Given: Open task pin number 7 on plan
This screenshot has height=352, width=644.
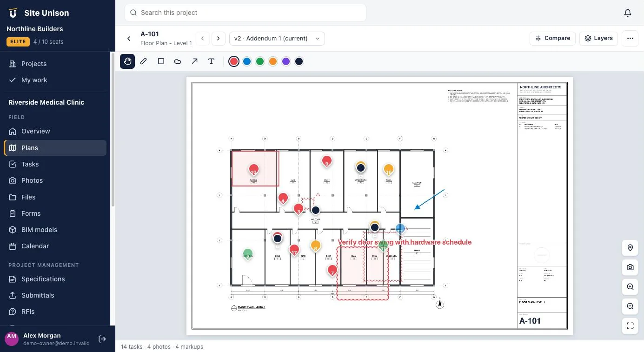Looking at the screenshot, I should coord(332,271).
